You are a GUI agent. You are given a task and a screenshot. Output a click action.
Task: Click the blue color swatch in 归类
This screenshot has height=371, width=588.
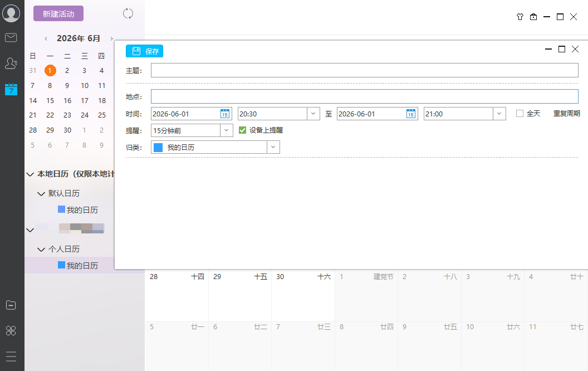(x=158, y=148)
